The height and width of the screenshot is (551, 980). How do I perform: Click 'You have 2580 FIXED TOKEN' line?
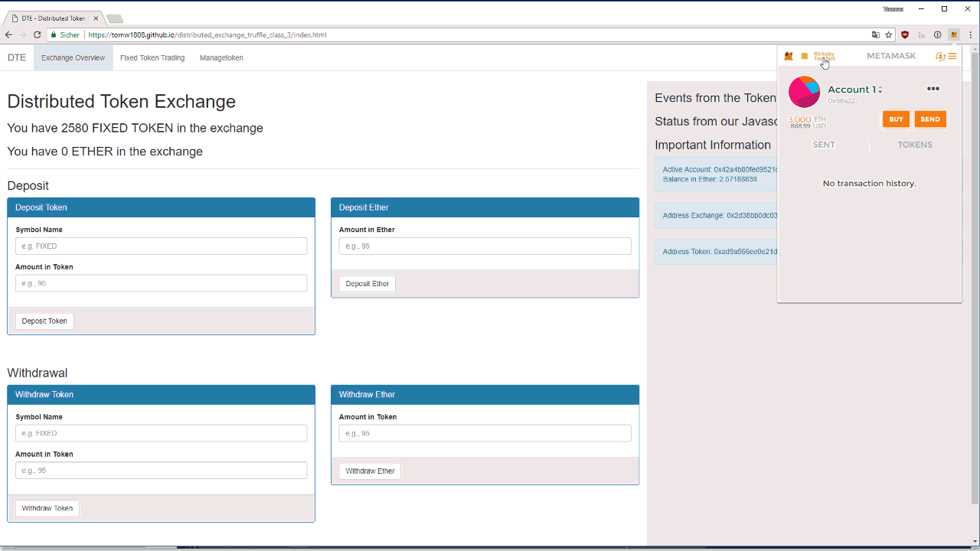click(x=135, y=128)
